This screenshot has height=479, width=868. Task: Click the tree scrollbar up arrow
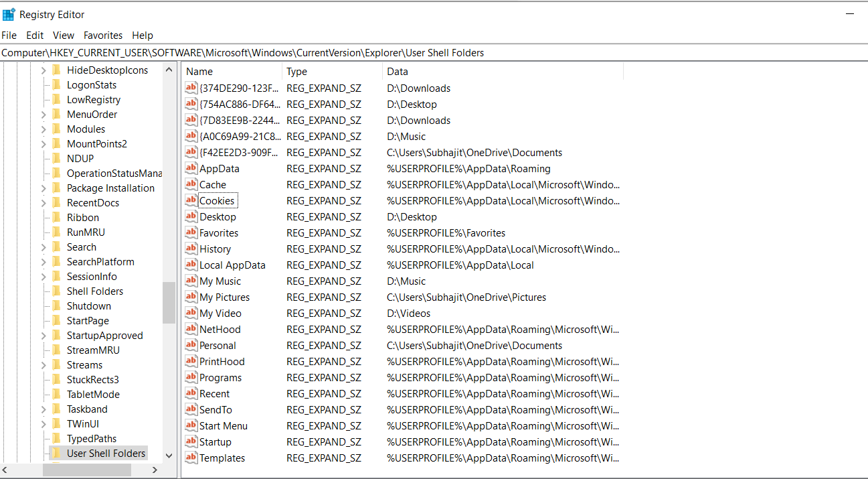169,69
